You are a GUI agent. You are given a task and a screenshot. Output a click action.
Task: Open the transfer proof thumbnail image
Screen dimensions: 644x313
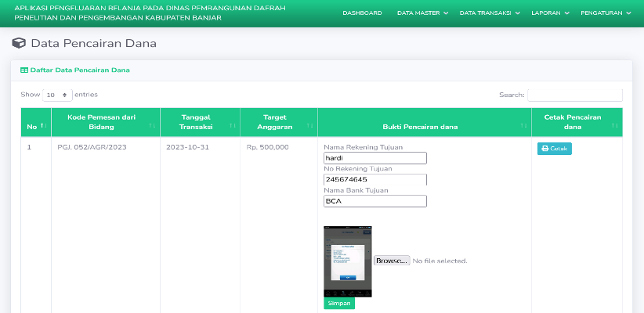pos(348,261)
